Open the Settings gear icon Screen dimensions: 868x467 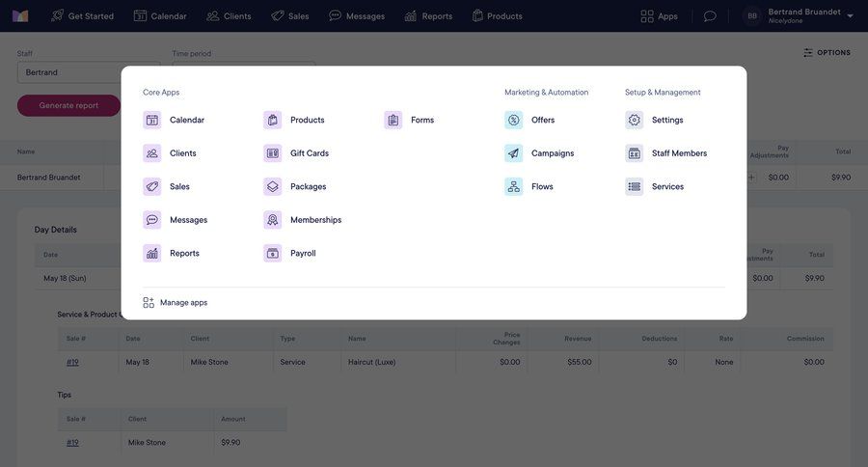tap(635, 120)
